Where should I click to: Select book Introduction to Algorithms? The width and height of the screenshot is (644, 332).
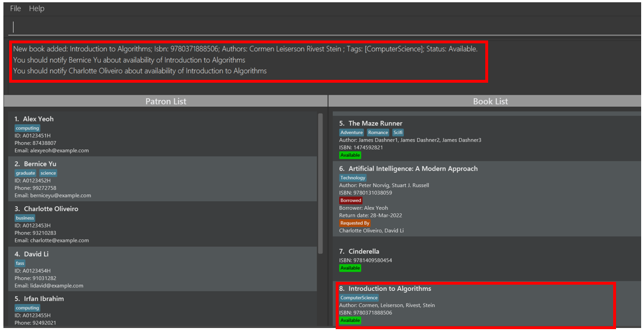click(486, 305)
